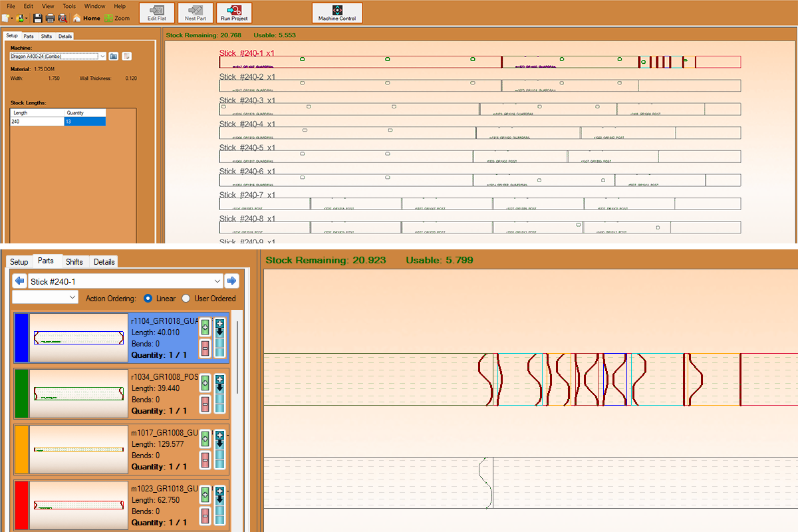Click the stock Length cell showing 240
This screenshot has height=532, width=798.
(37, 122)
